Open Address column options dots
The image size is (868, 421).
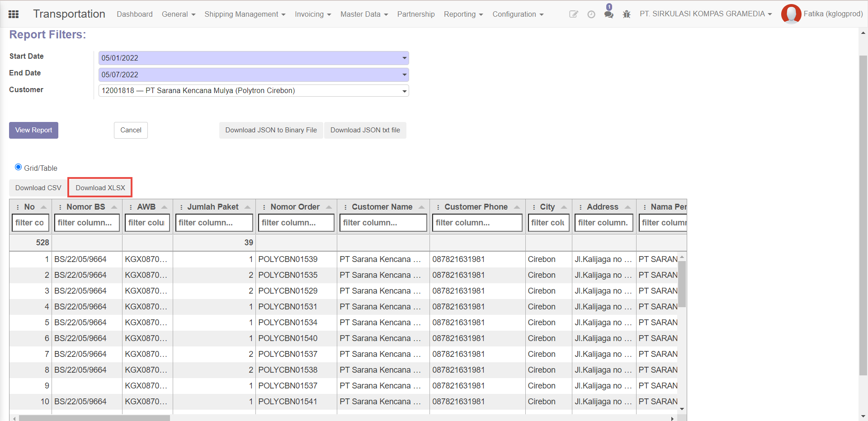pos(580,207)
